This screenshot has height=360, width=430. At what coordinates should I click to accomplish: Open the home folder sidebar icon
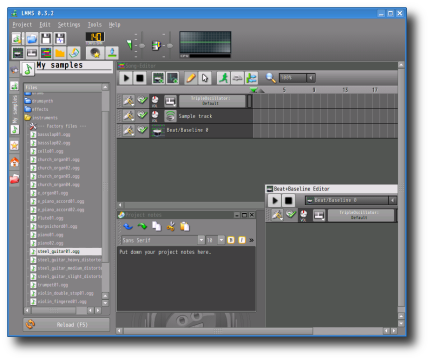[14, 163]
